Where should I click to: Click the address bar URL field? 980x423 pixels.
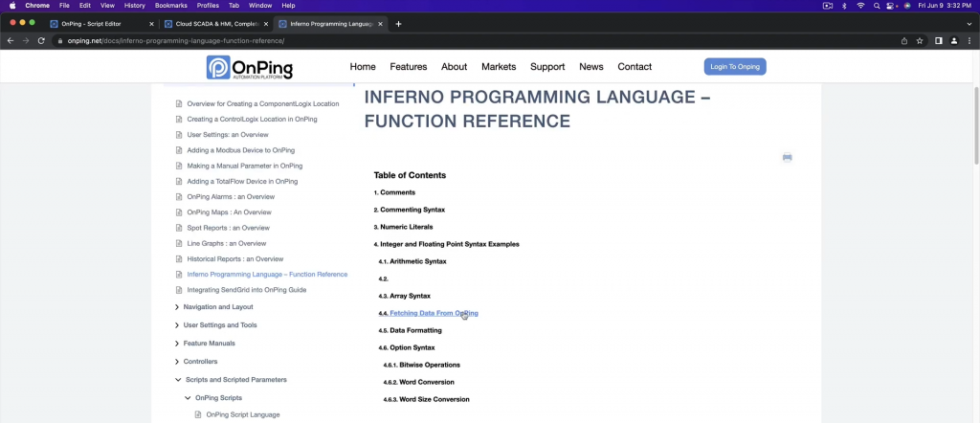pyautogui.click(x=475, y=40)
